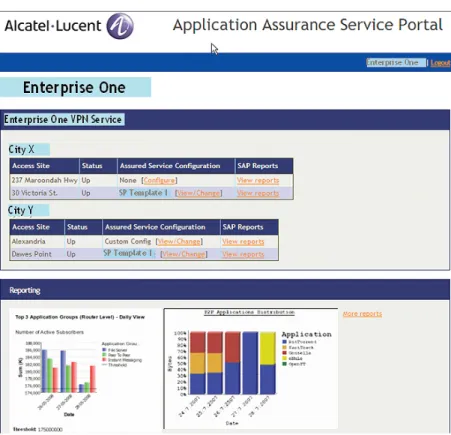Click the OpenFT green legend swatch
The width and height of the screenshot is (451, 435).
285,364
